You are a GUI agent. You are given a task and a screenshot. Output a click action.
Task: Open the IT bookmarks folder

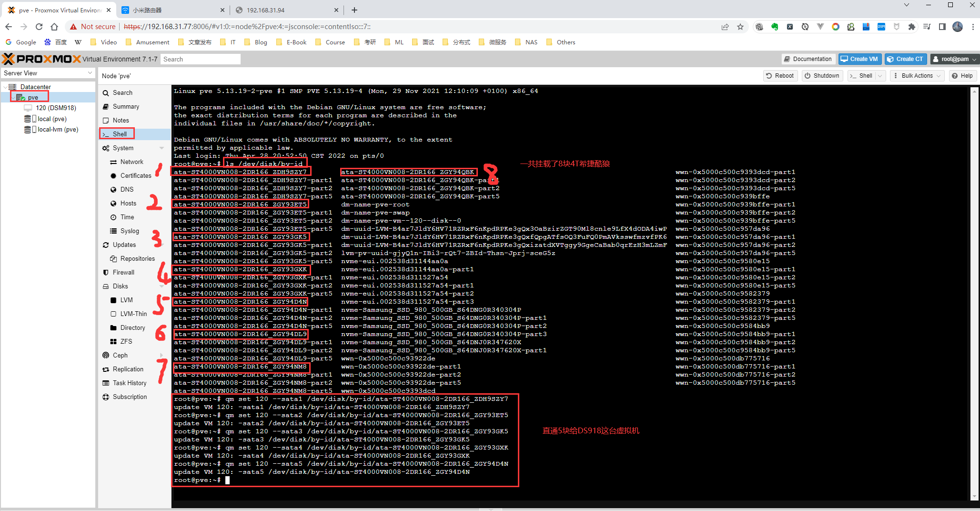228,42
